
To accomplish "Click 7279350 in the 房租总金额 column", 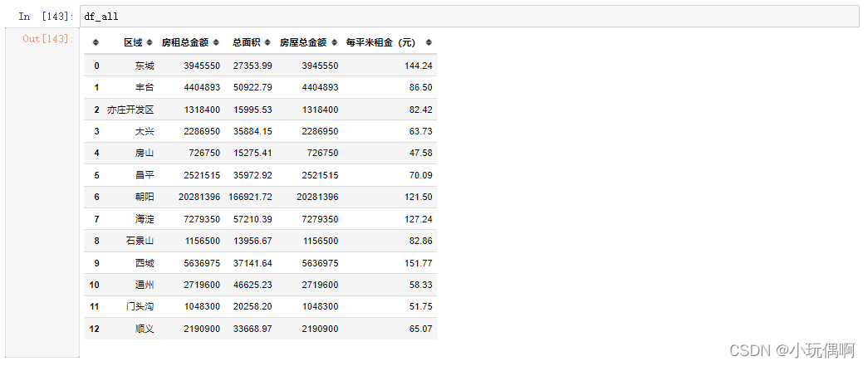I will point(202,219).
